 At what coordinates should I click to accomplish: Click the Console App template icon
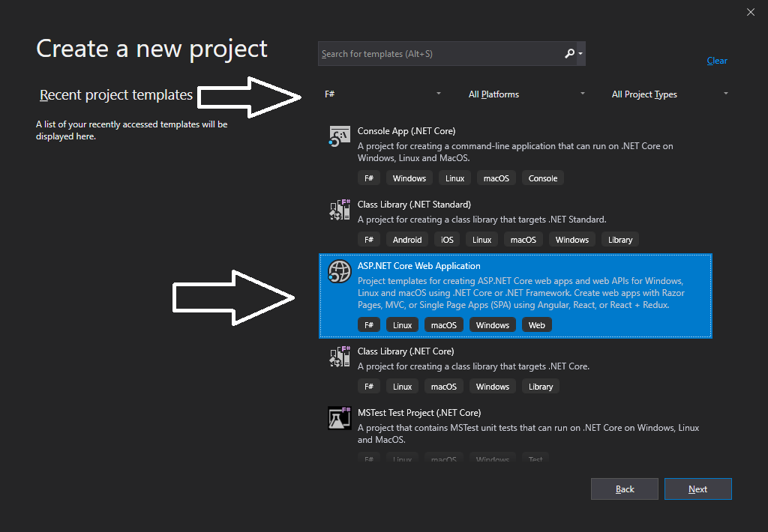[340, 136]
